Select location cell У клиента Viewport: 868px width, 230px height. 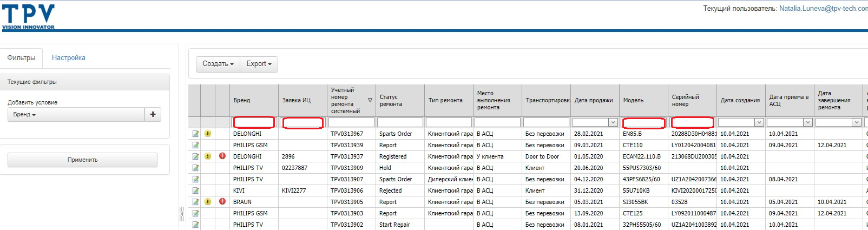[x=497, y=156]
